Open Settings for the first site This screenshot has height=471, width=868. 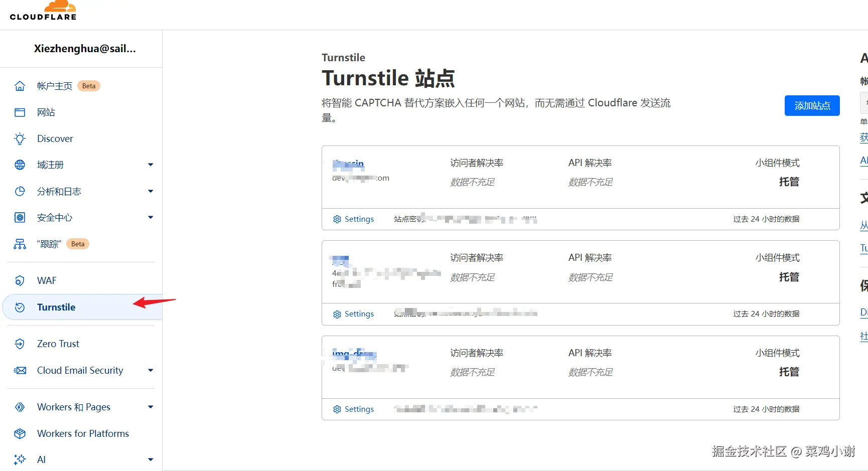pos(359,219)
